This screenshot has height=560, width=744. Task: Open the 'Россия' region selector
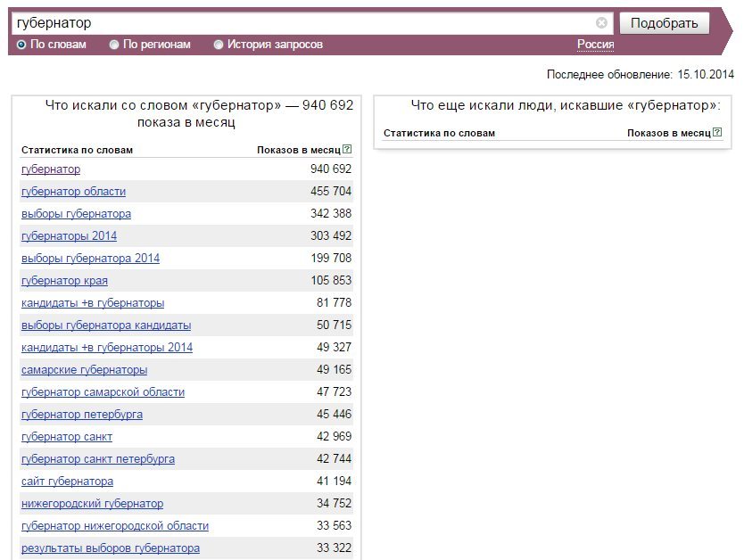coord(595,45)
